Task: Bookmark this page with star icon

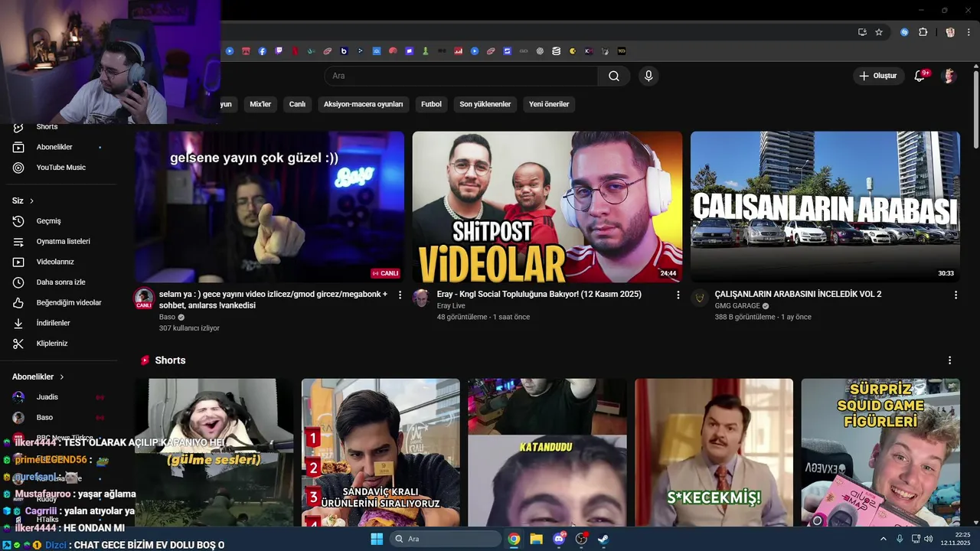Action: point(879,32)
